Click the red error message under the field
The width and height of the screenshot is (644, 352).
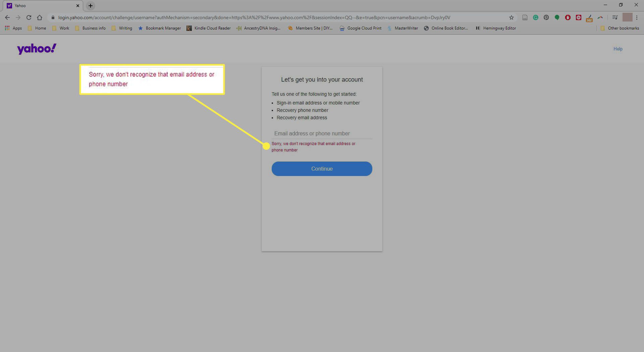coord(313,147)
